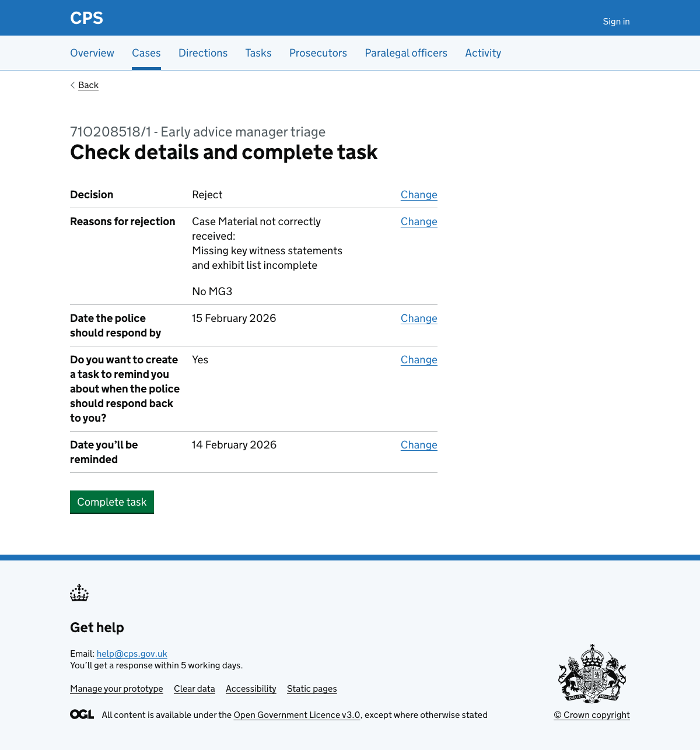
Task: Email help@cps.gov.uk via the footer link
Action: coord(132,653)
